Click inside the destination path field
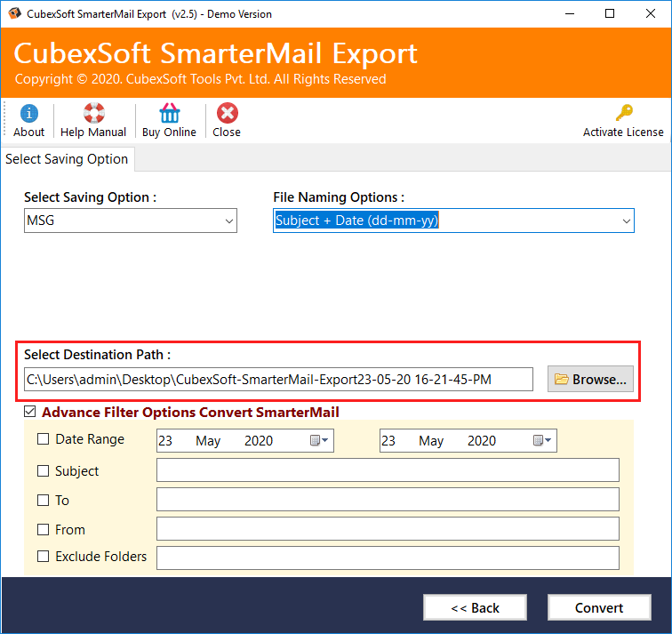Image resolution: width=672 pixels, height=634 pixels. point(278,380)
